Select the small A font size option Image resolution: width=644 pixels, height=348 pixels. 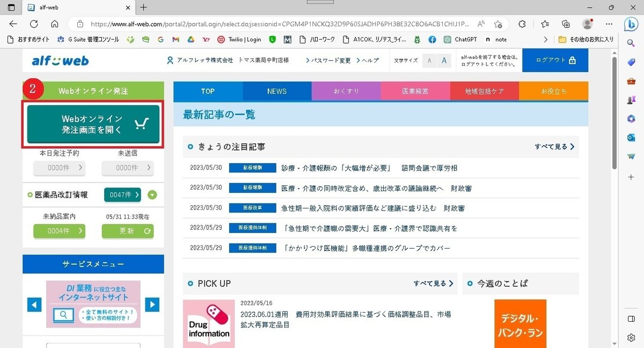click(429, 61)
